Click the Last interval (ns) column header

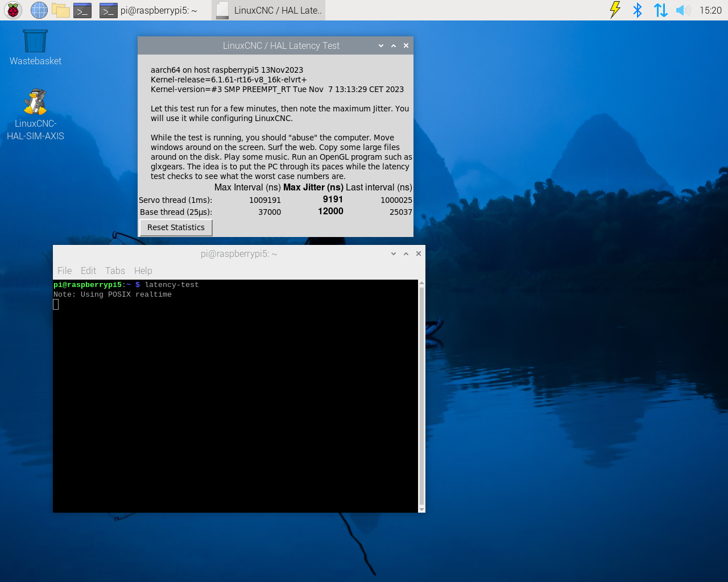pyautogui.click(x=379, y=188)
